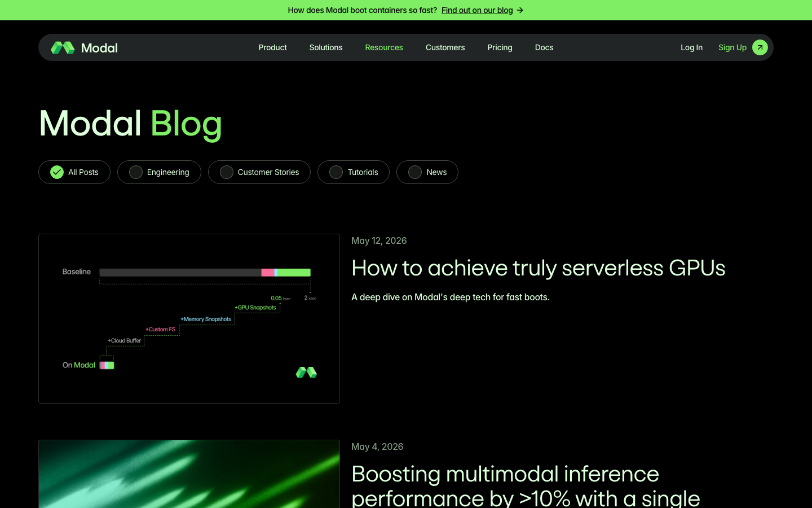Click the arrow after the banner blog link

click(520, 10)
